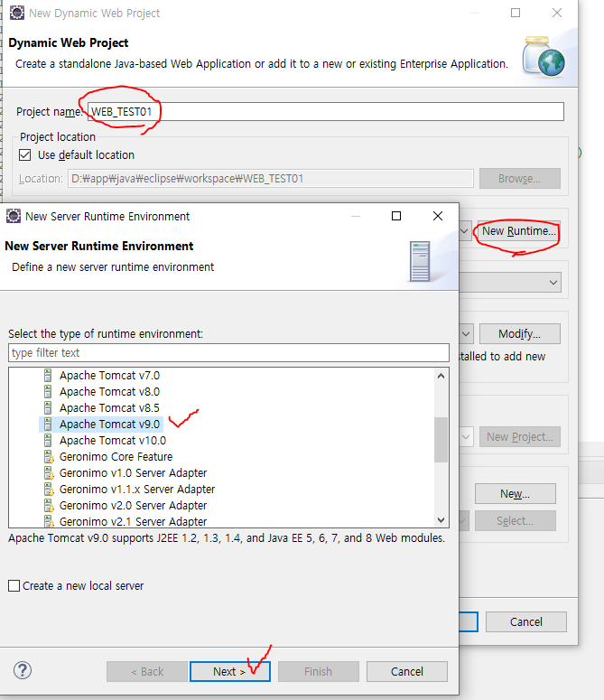This screenshot has width=604, height=700.
Task: Select the Geronimo v2.0 Server Adapter text
Action: click(134, 506)
